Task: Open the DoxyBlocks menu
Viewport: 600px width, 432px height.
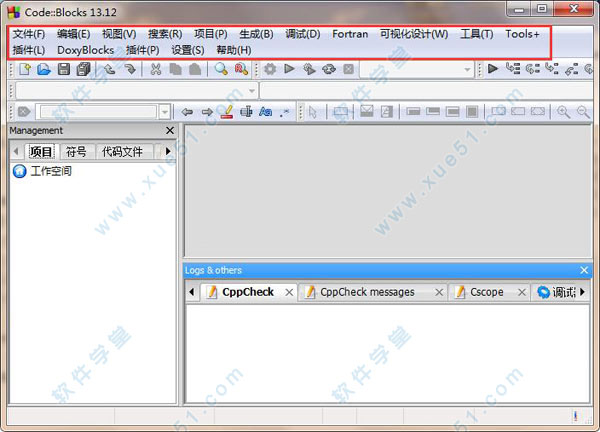Action: tap(85, 50)
